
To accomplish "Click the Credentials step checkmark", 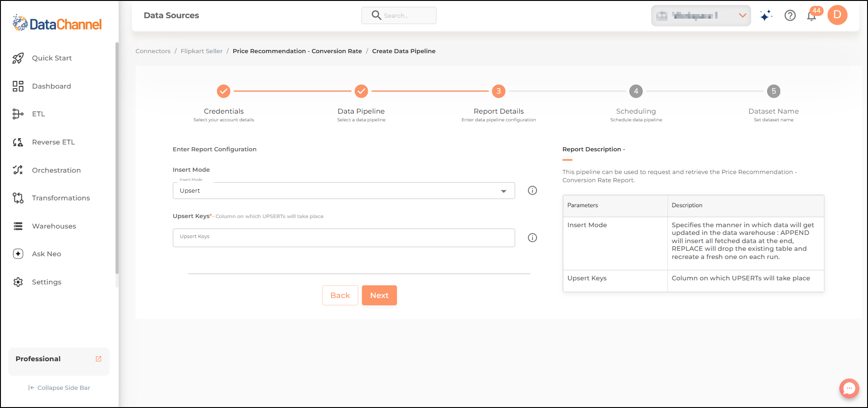I will (x=223, y=91).
